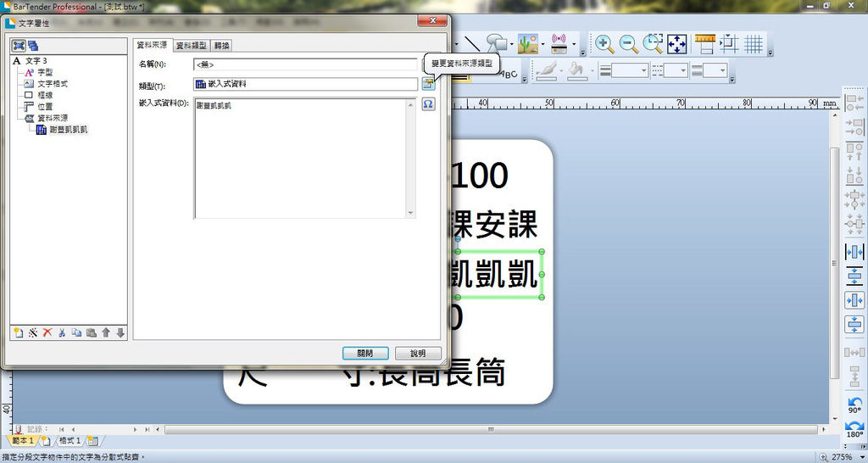
Task: Click the zoom out magnifier
Action: (x=628, y=44)
